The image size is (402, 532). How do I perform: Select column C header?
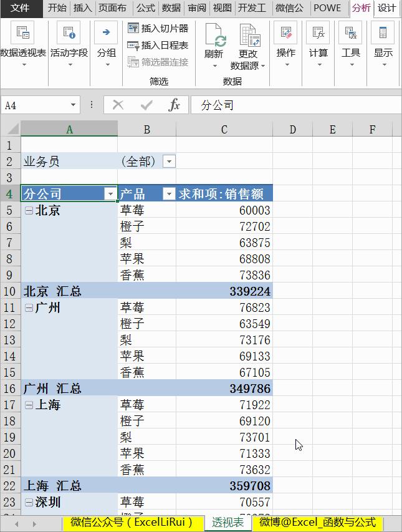[224, 129]
